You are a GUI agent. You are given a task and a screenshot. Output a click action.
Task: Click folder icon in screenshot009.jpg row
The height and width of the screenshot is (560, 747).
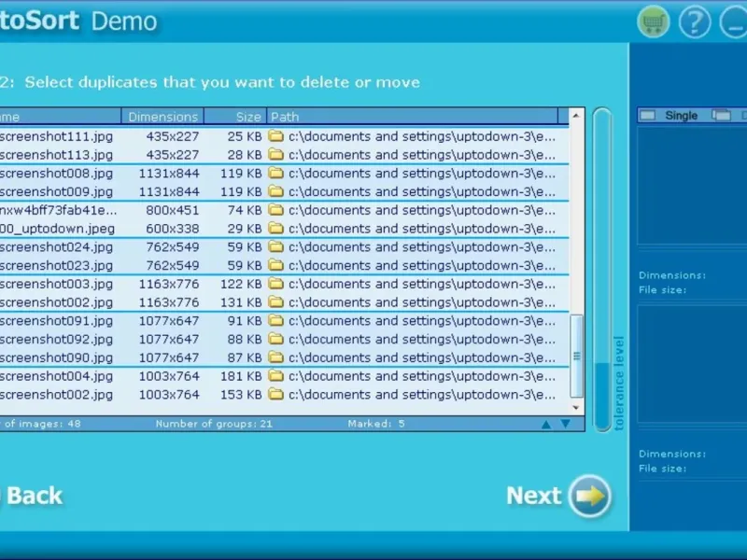(275, 191)
